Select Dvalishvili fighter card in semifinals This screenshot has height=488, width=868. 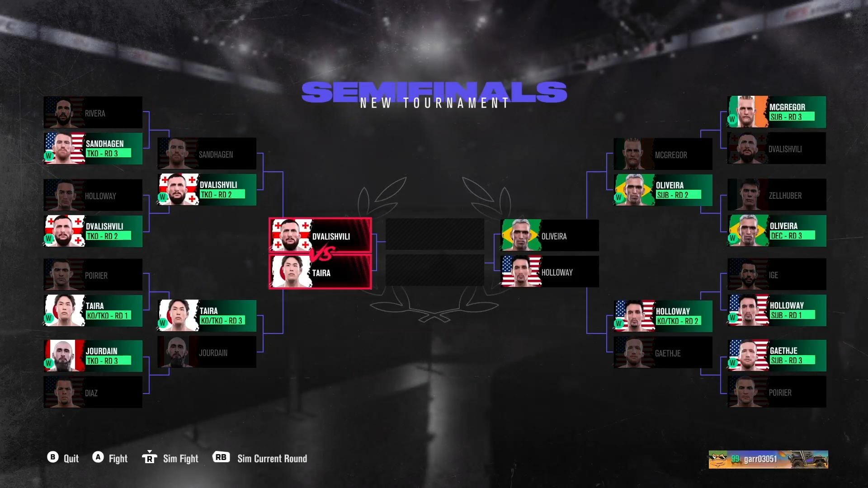[x=321, y=236]
